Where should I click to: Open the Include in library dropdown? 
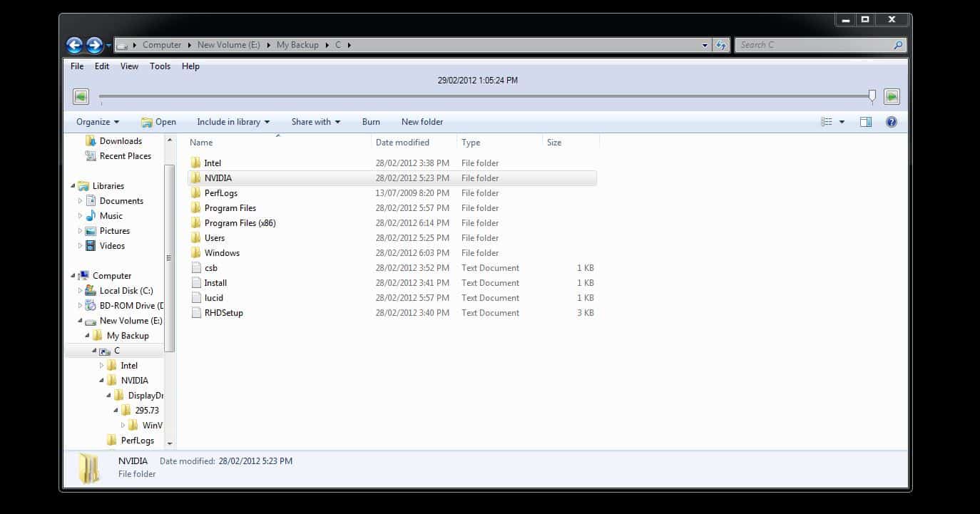[x=233, y=122]
